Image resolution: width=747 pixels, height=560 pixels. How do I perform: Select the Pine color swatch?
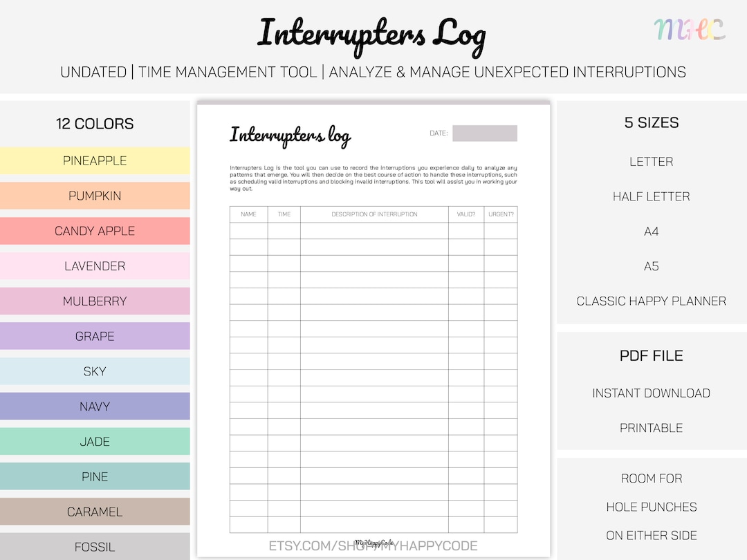(95, 476)
